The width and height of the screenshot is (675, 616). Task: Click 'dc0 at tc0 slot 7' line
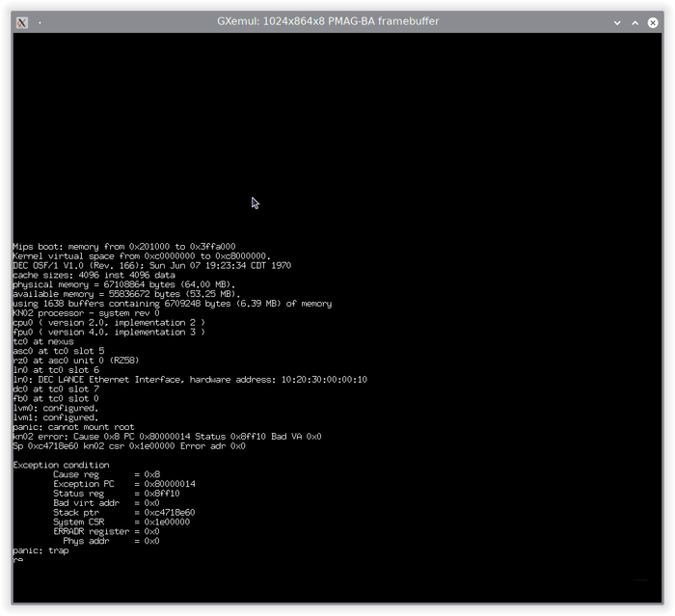click(56, 389)
